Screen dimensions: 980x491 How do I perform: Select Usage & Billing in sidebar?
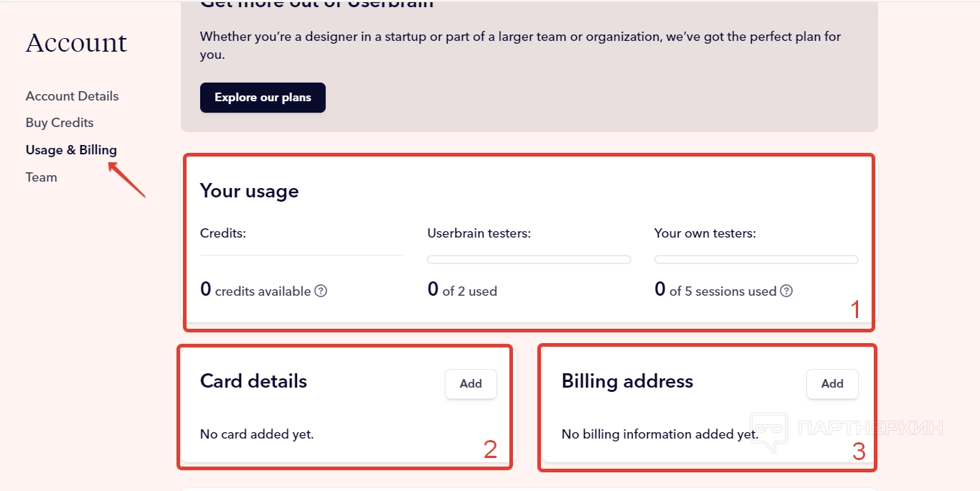[x=71, y=150]
